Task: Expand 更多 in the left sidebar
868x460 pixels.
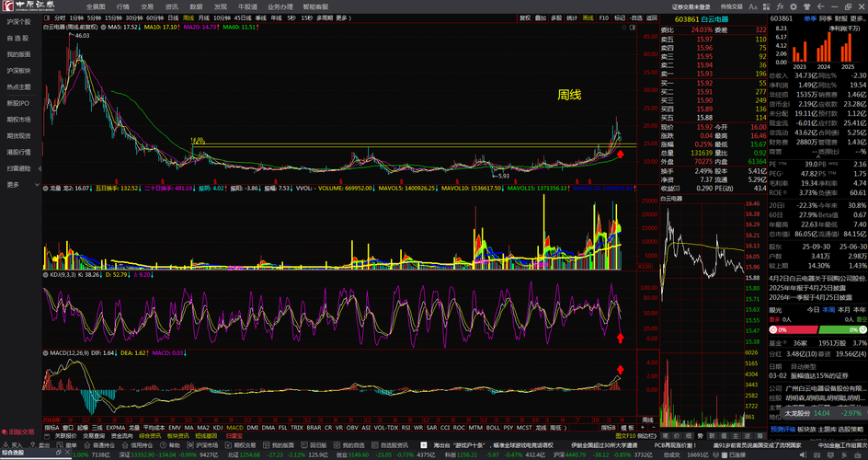Action: [x=21, y=184]
